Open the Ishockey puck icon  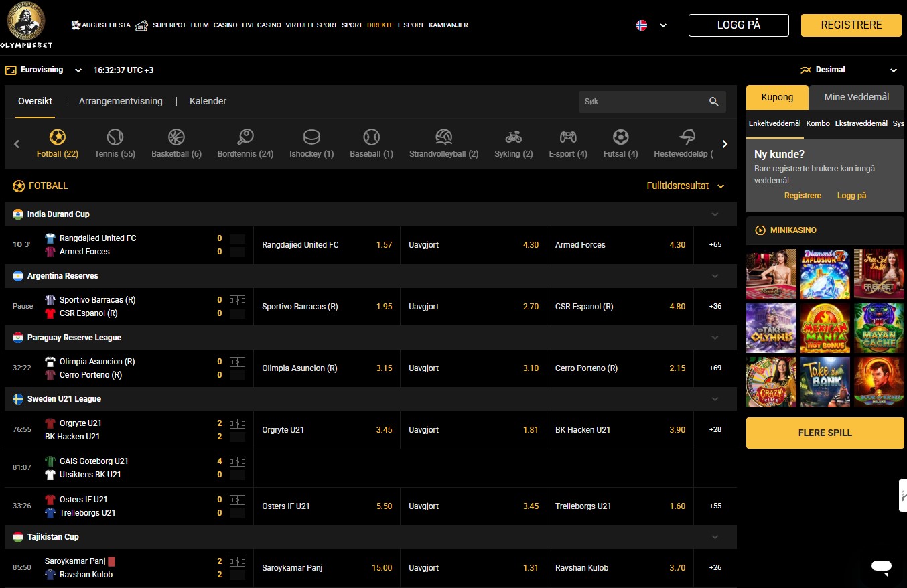(311, 137)
